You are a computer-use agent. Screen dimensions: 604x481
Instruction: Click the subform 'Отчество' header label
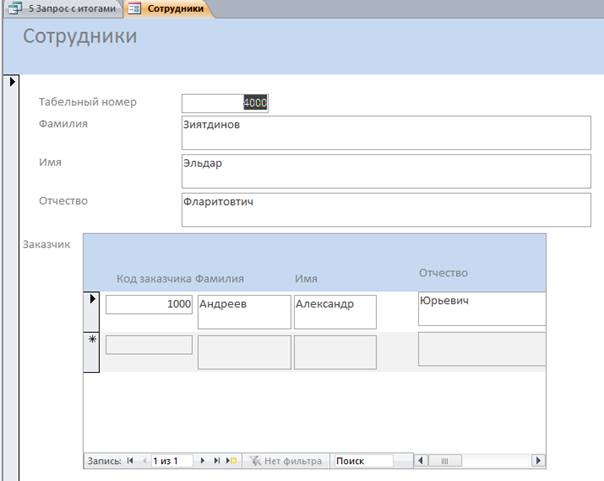coord(443,273)
